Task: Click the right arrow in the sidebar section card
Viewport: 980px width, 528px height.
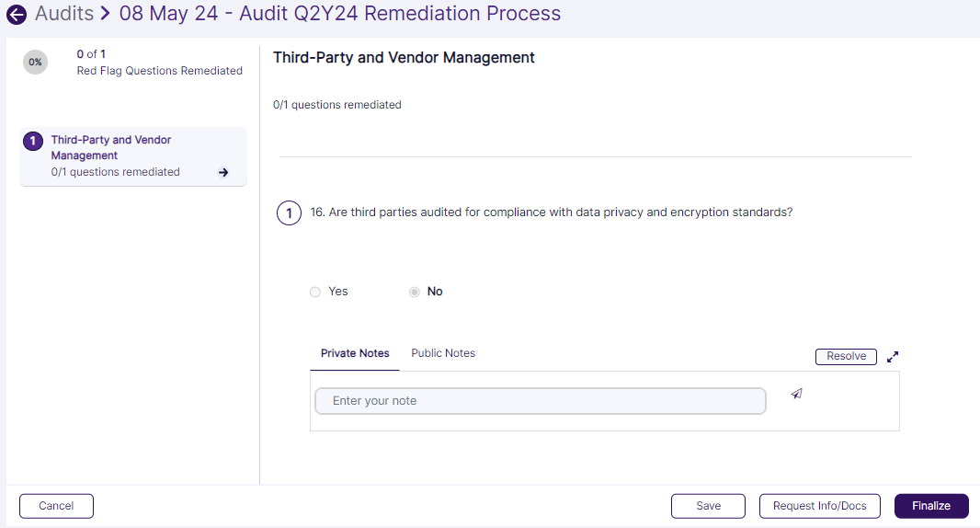Action: (223, 172)
